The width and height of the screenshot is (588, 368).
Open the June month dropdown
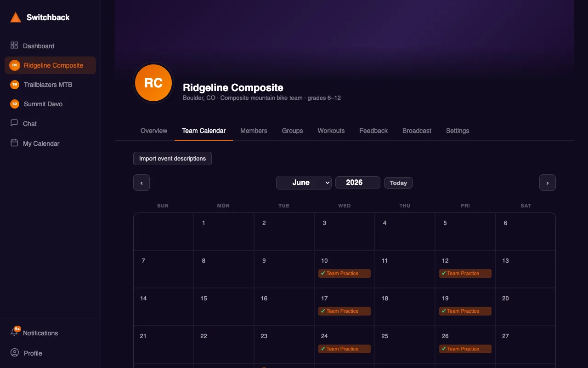[x=304, y=183]
